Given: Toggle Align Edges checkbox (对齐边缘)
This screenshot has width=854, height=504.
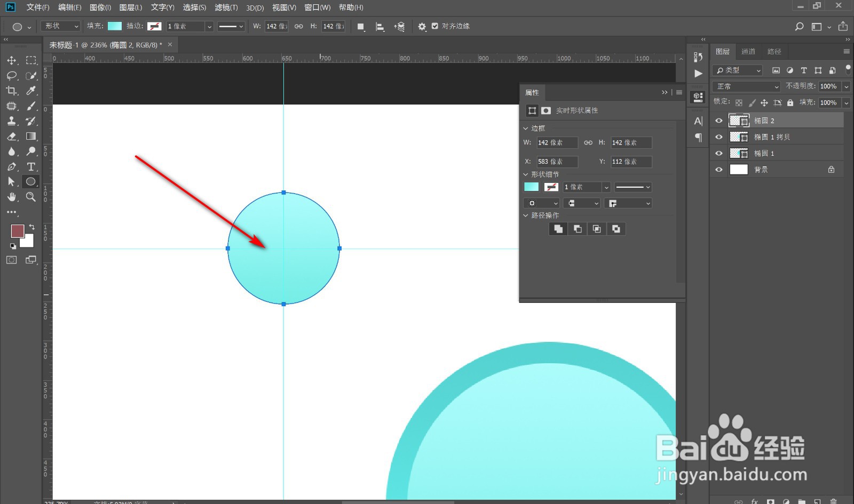Looking at the screenshot, I should click(435, 26).
